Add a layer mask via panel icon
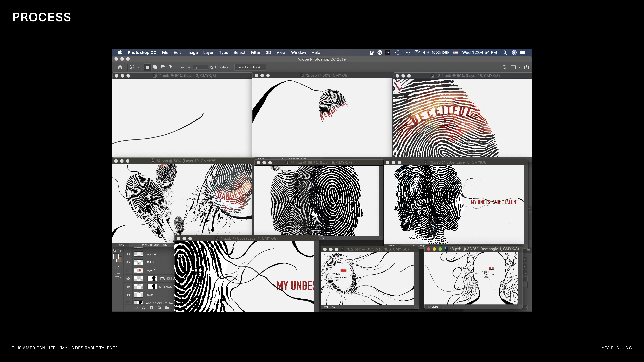Viewport: 644px width, 362px height. 152,308
